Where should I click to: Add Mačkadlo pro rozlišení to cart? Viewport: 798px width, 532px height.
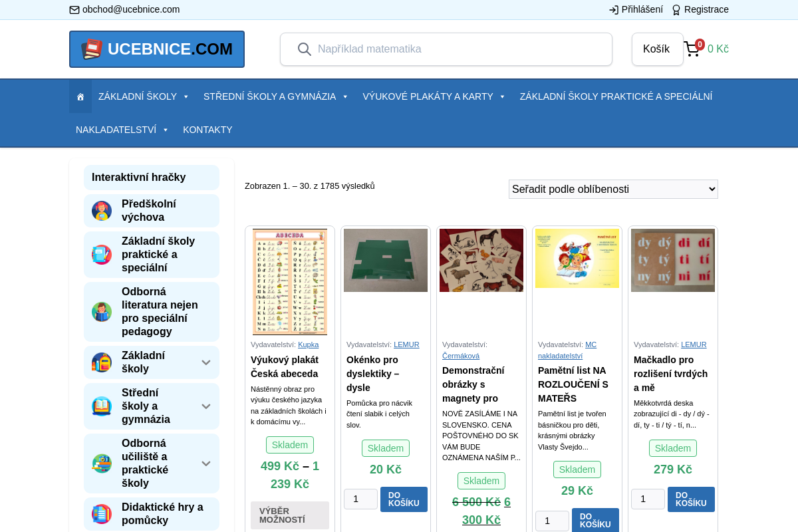(x=691, y=499)
